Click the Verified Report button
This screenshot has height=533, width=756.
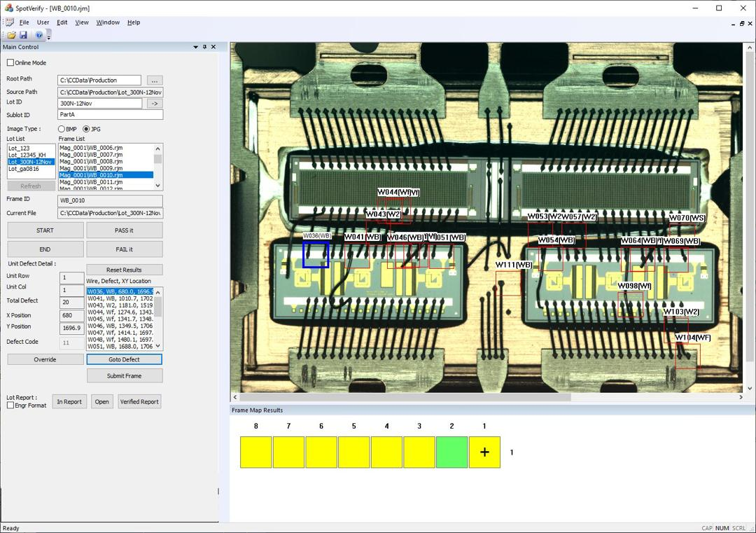139,401
